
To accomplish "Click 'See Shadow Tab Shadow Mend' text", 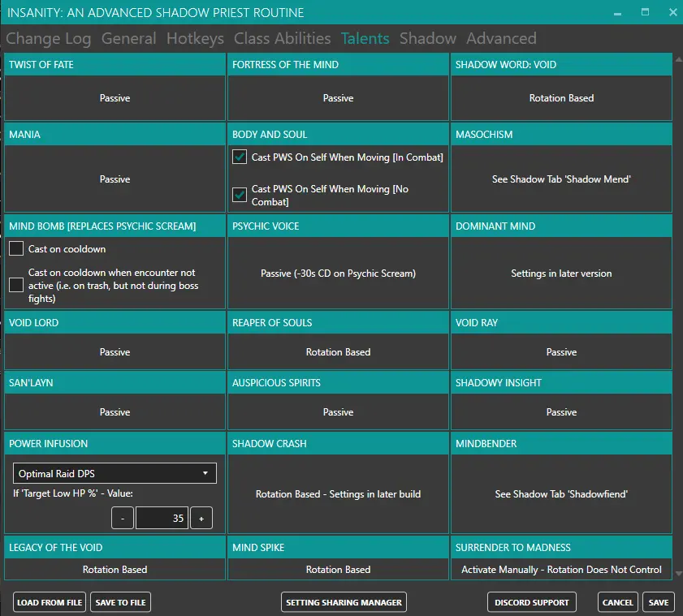I will pyautogui.click(x=561, y=179).
